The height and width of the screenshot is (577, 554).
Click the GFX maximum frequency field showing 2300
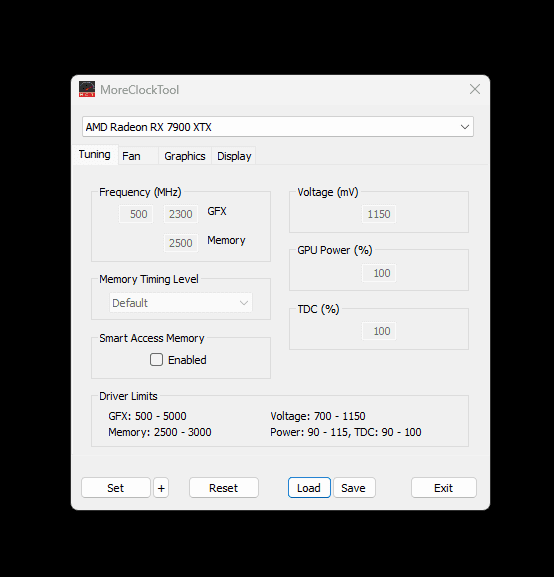tap(181, 214)
